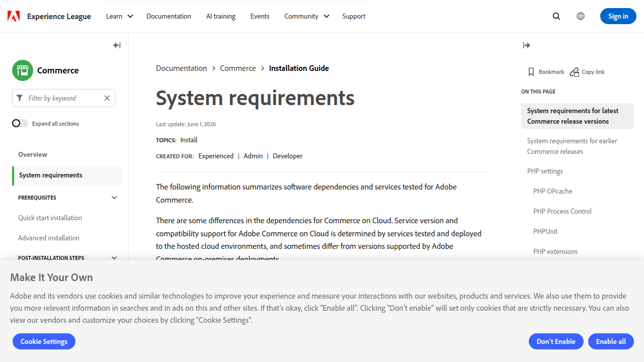
Task: Open Documentation in the top menu
Action: pos(169,16)
